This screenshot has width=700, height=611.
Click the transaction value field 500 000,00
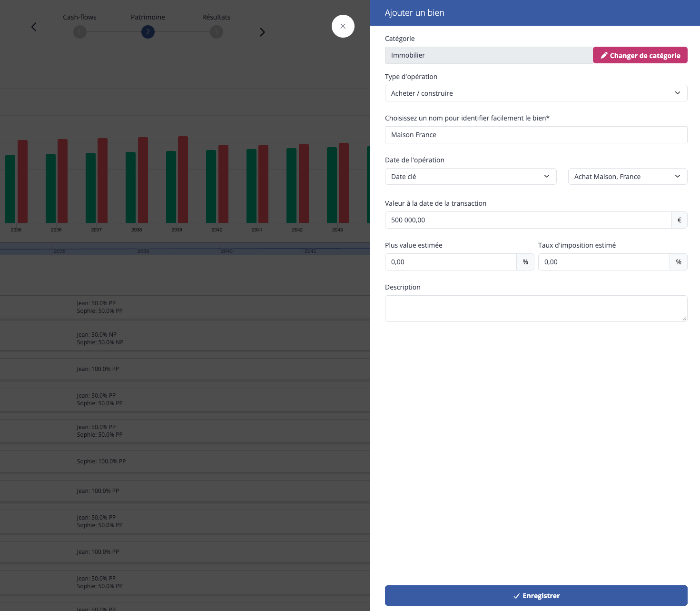point(528,220)
